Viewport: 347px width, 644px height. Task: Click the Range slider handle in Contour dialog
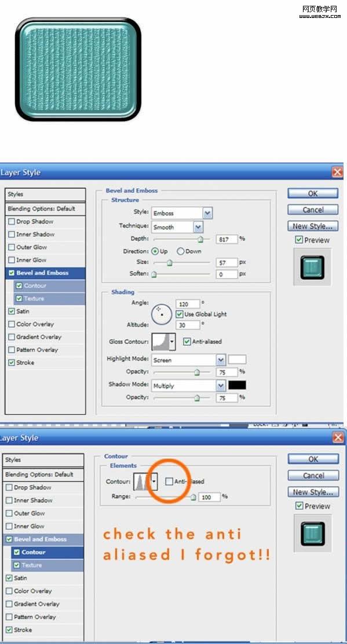[x=193, y=497]
